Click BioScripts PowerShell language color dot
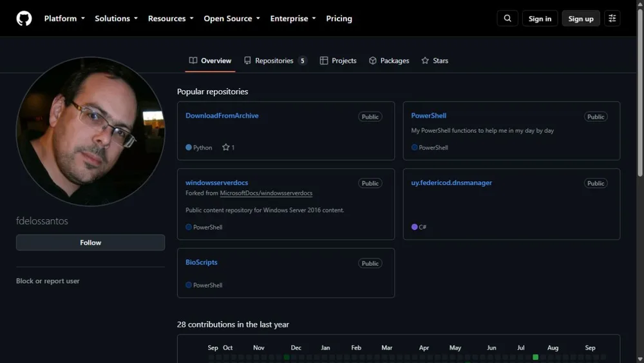644x363 pixels. pos(189,285)
